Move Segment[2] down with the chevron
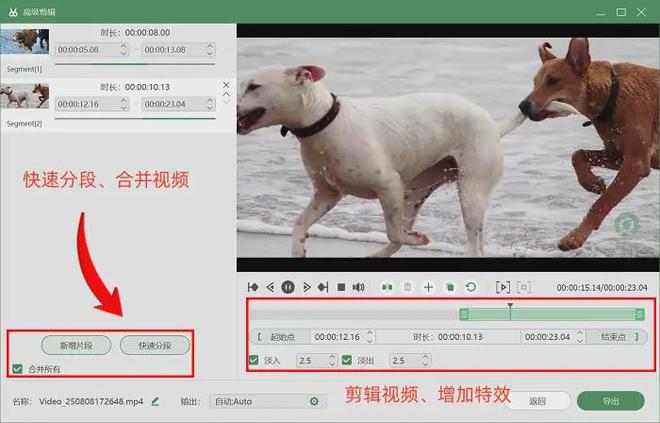Viewport: 660px width, 423px height. (226, 101)
